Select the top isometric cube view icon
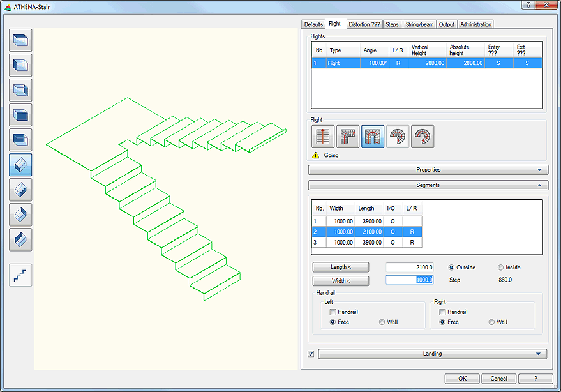The image size is (561, 392). point(21,40)
